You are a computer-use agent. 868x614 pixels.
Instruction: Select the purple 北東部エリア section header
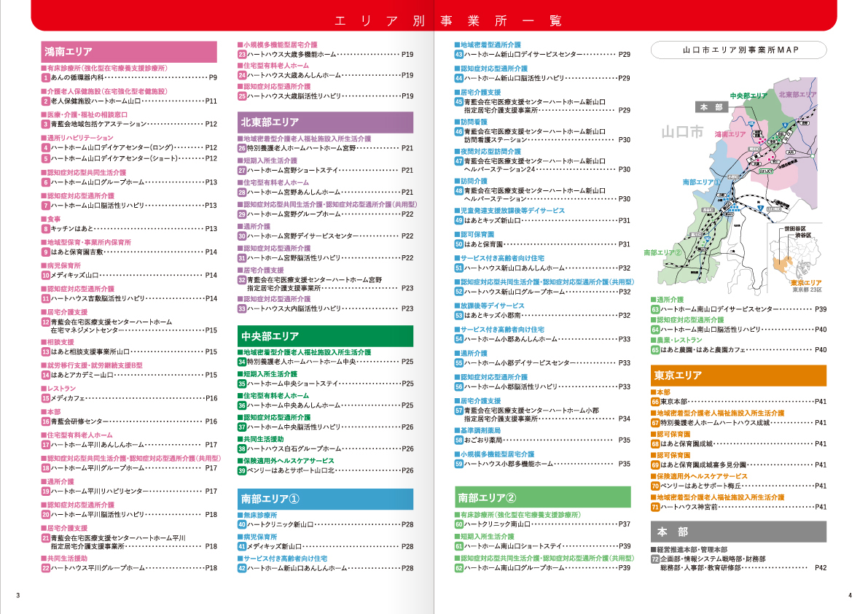pyautogui.click(x=325, y=122)
